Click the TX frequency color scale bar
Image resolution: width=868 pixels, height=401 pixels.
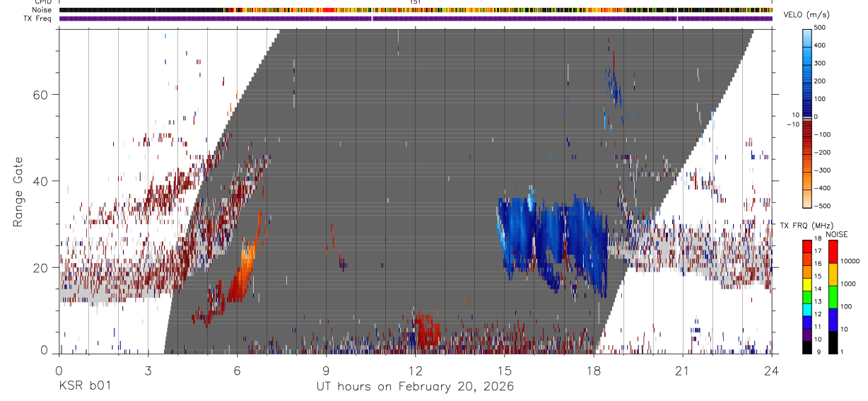807,296
